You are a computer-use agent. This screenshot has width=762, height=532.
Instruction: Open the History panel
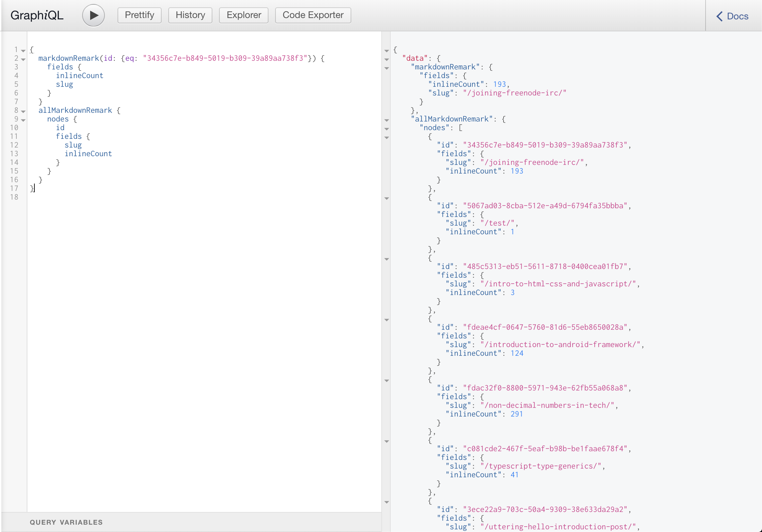pos(190,15)
